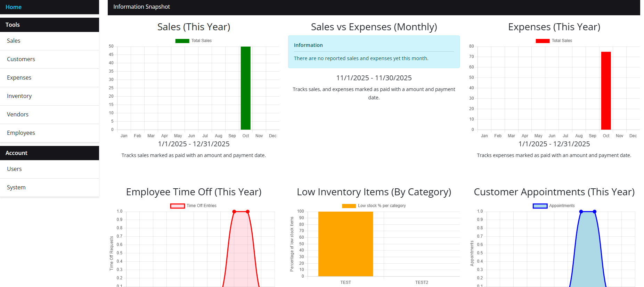Navigate to Inventory in sidebar
Image resolution: width=644 pixels, height=287 pixels.
click(19, 96)
